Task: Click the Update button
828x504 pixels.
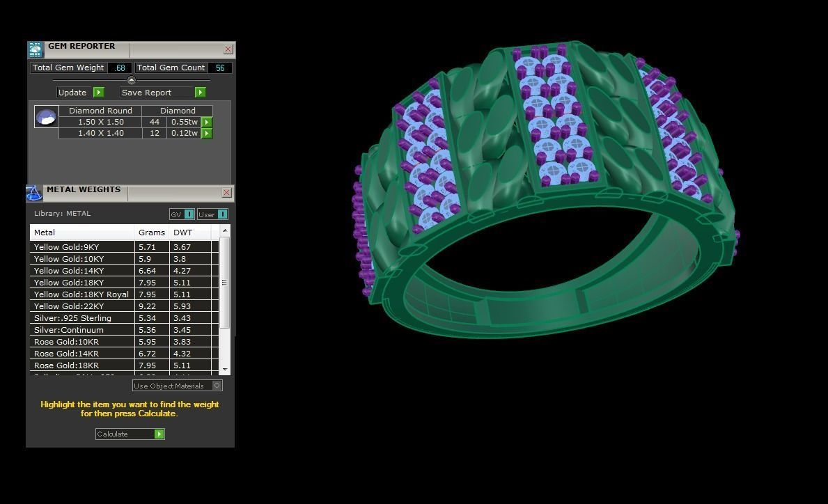Action: click(81, 93)
